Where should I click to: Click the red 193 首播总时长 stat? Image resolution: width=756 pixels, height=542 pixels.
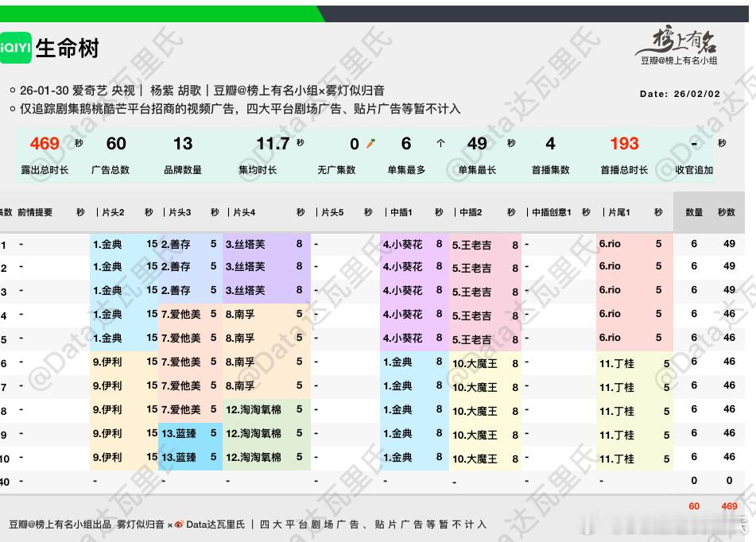(x=623, y=144)
